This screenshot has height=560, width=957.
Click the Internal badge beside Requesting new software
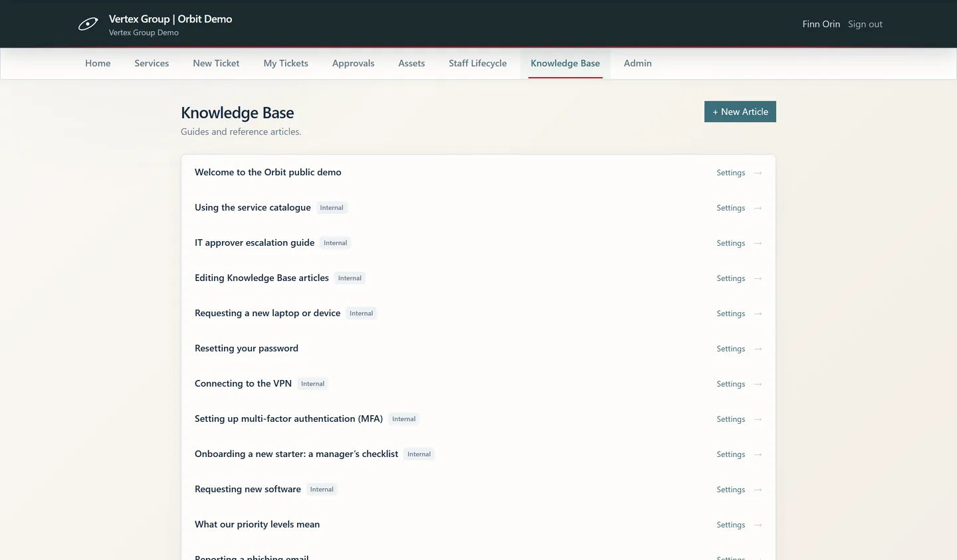coord(322,490)
